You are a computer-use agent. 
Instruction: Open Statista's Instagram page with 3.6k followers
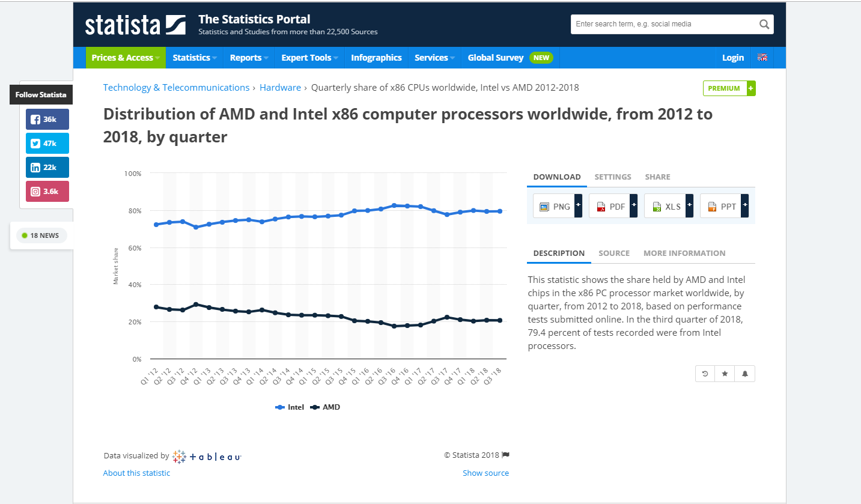pyautogui.click(x=47, y=192)
